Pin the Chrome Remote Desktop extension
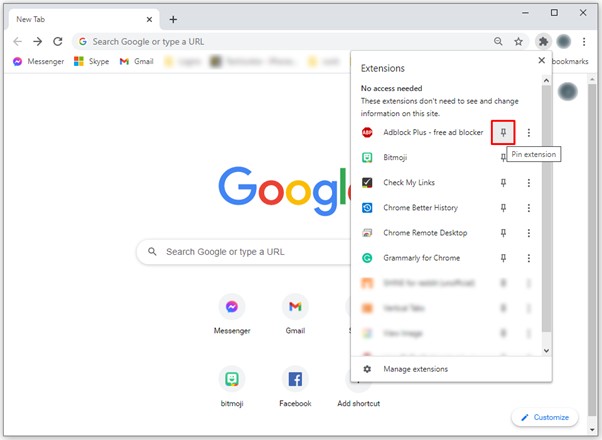This screenshot has height=440, width=602. pos(503,233)
